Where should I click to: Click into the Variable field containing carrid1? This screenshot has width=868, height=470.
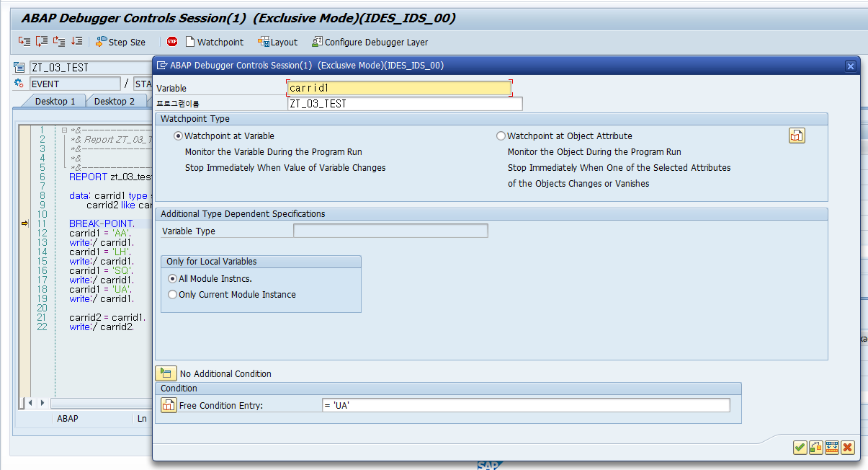(399, 88)
